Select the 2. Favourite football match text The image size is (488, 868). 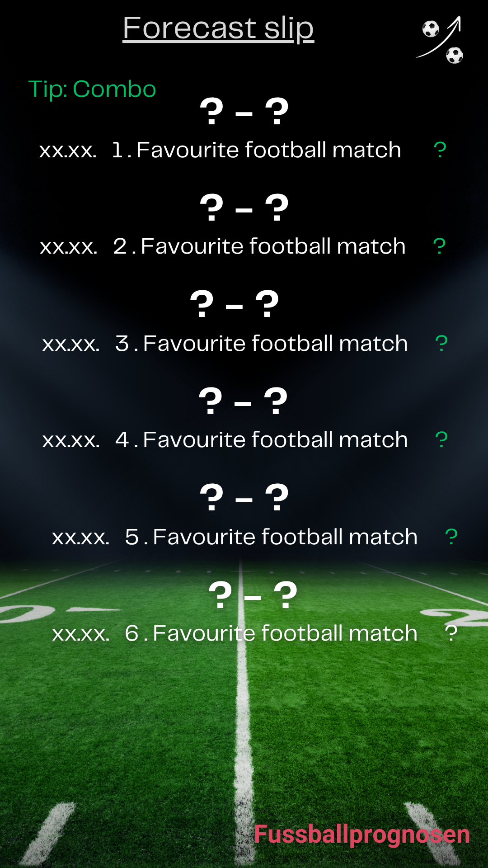pos(259,246)
